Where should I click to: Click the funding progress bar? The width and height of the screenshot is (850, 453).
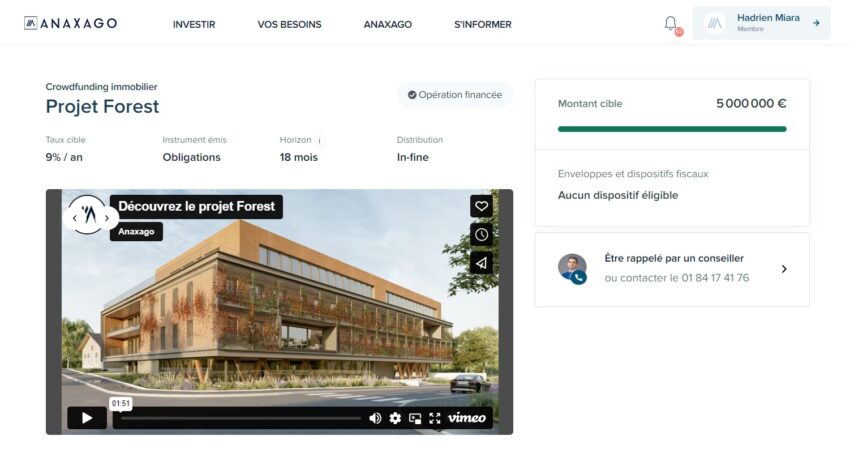pos(672,129)
